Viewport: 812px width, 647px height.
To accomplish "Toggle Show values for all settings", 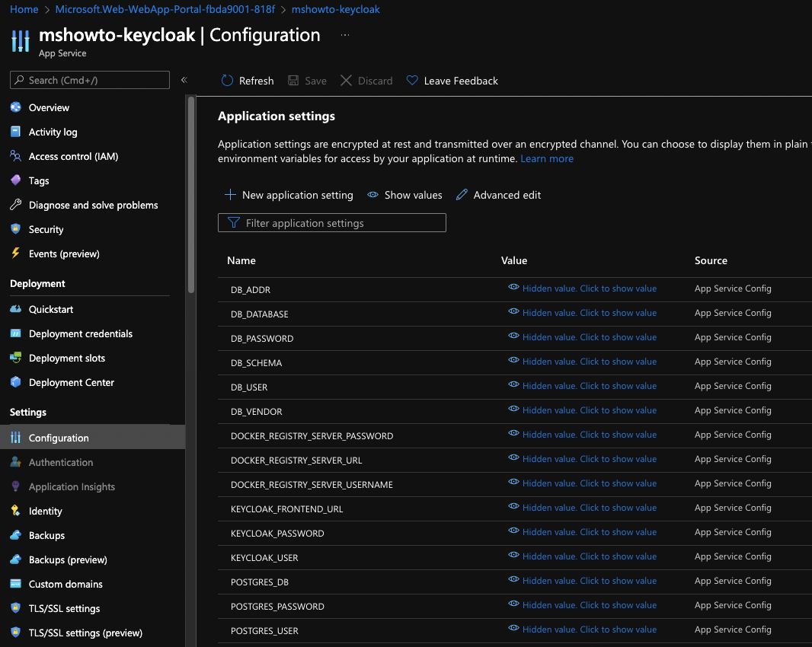I will (404, 195).
